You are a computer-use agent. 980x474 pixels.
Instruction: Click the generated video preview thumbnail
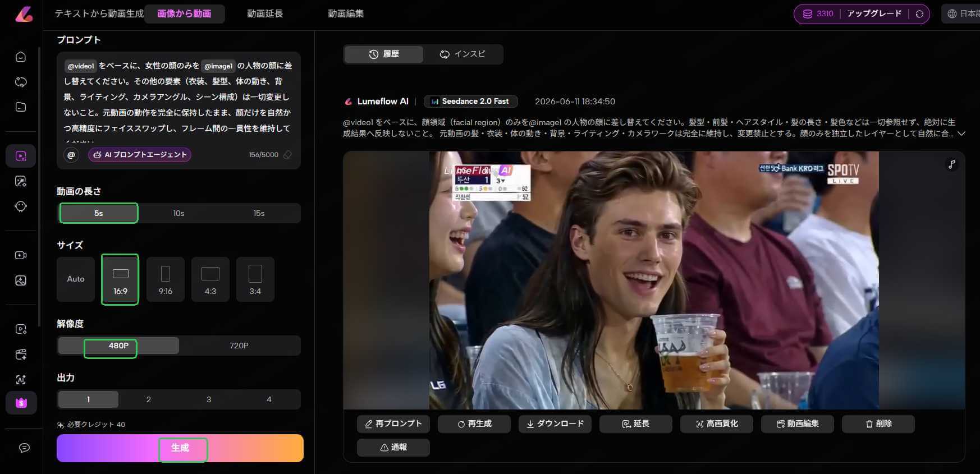coord(654,280)
